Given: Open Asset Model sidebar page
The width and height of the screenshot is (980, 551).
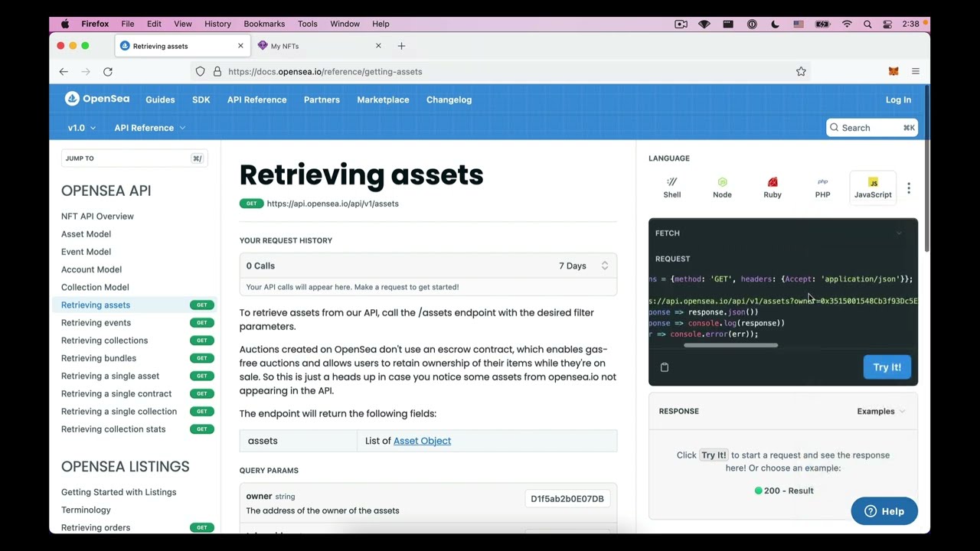Looking at the screenshot, I should click(x=86, y=234).
